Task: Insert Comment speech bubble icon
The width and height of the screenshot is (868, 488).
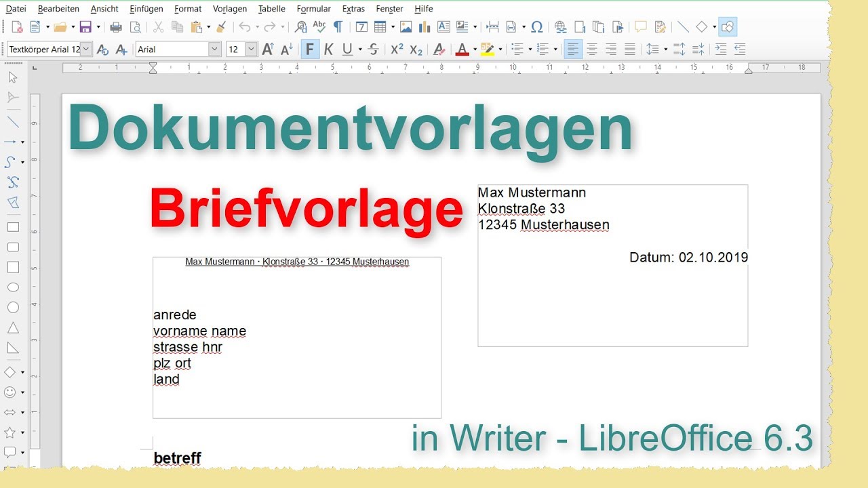Action: (640, 27)
